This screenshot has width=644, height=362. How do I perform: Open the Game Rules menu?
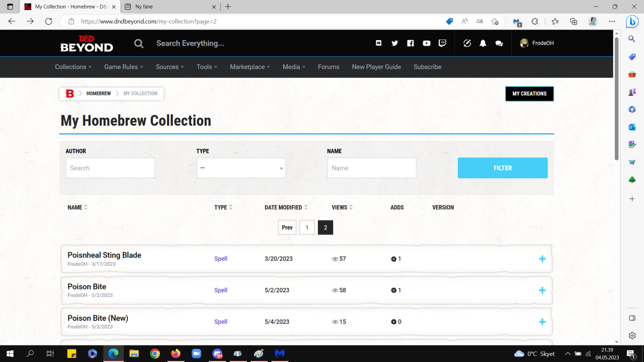[123, 67]
